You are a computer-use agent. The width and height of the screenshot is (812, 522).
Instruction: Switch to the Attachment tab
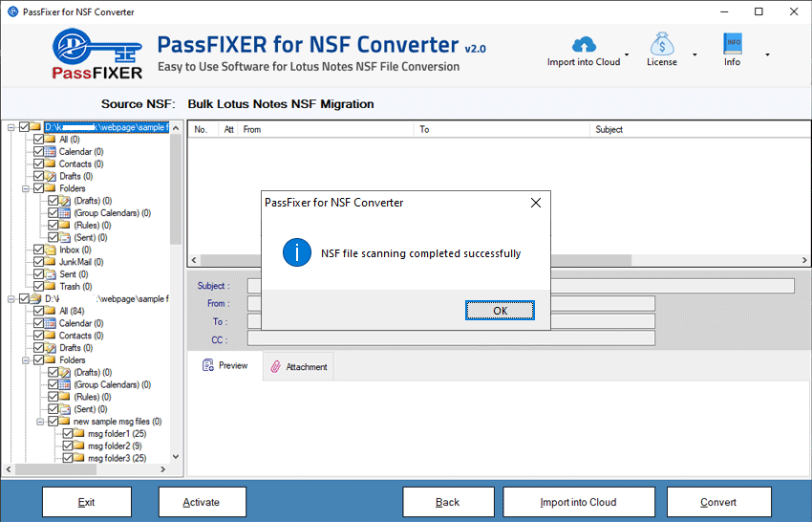(x=299, y=366)
